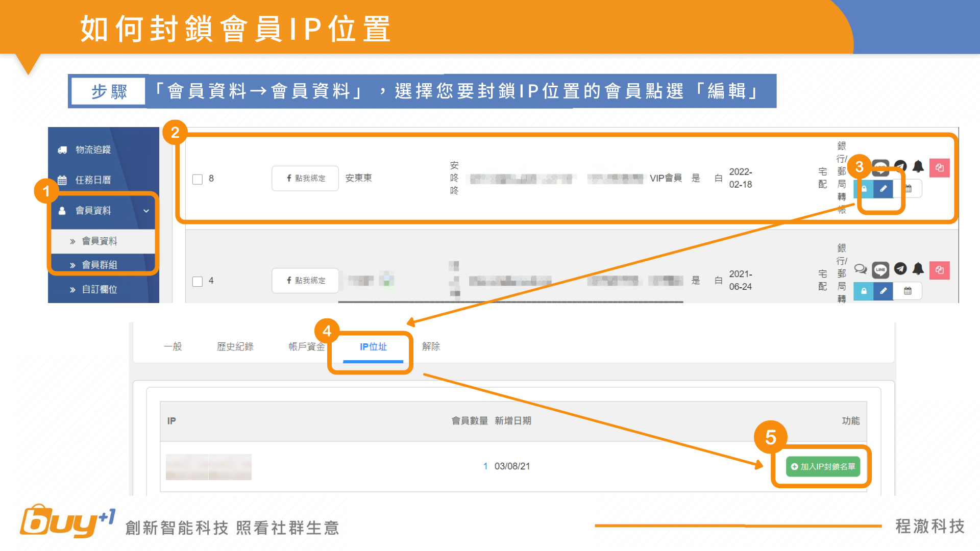Click the Telegram paper-plane icon for member 4
This screenshot has width=980, height=551.
[900, 268]
